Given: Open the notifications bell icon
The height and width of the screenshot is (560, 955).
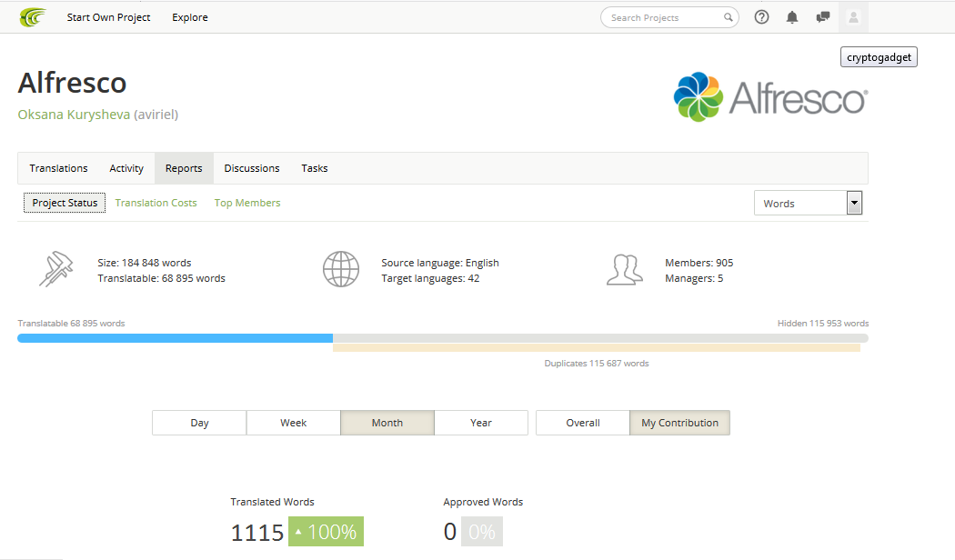Looking at the screenshot, I should pos(792,17).
